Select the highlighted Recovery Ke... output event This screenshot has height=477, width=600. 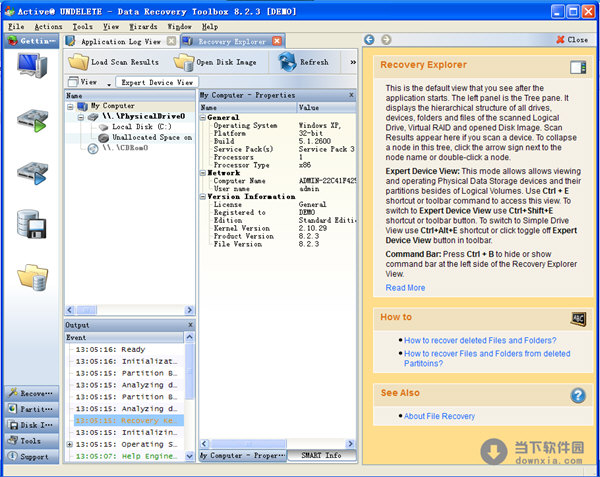pos(128,420)
